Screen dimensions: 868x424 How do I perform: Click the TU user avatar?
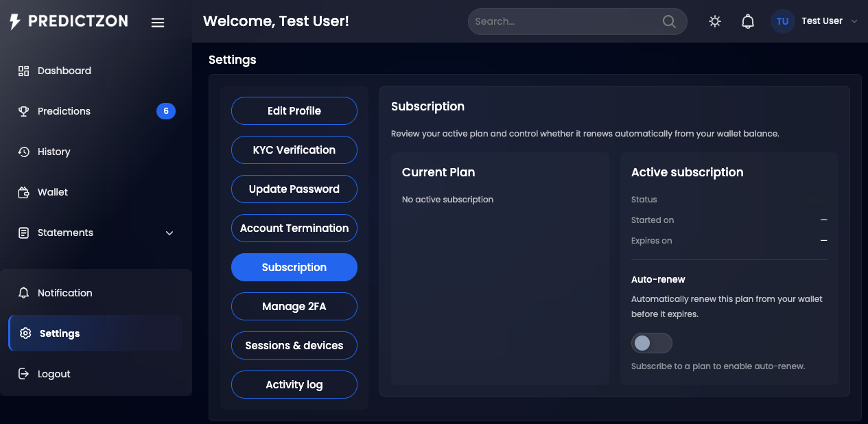pos(783,21)
